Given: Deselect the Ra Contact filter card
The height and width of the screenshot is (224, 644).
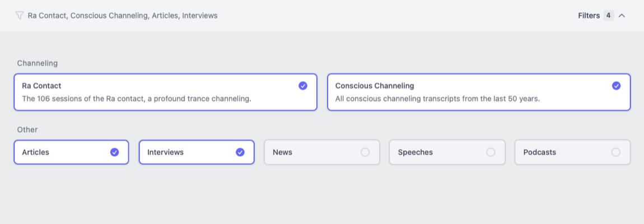Looking at the screenshot, I should tap(165, 92).
